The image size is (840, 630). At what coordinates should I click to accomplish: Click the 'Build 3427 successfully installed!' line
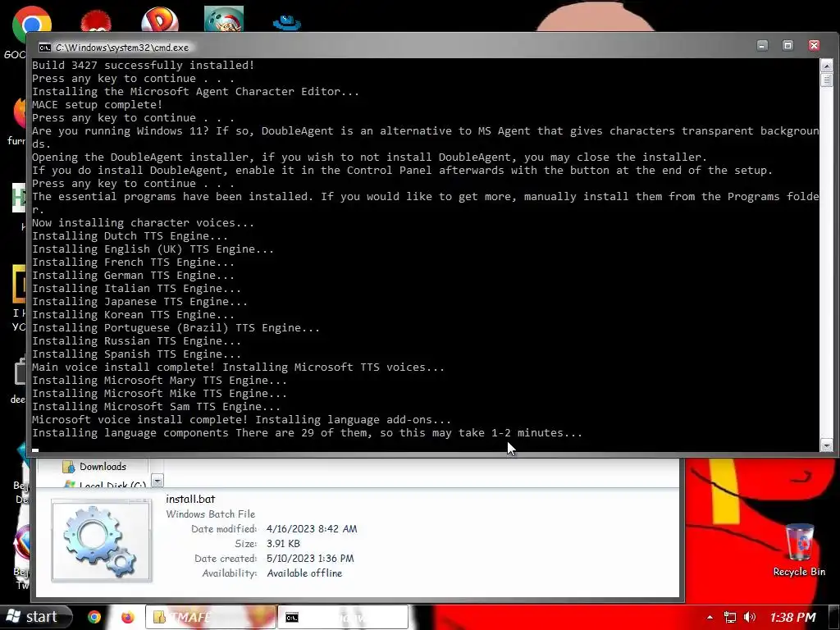click(x=143, y=66)
